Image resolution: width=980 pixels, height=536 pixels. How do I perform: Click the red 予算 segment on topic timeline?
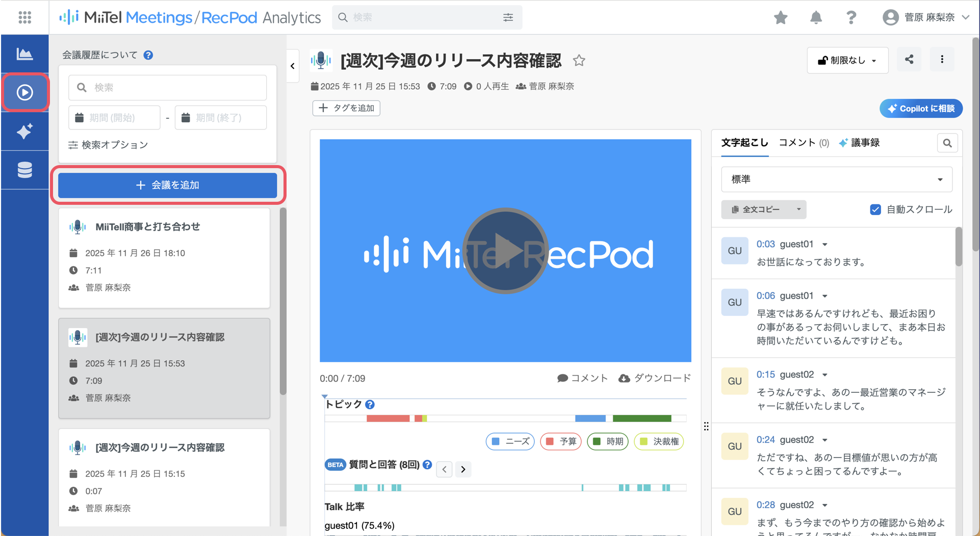pyautogui.click(x=388, y=418)
